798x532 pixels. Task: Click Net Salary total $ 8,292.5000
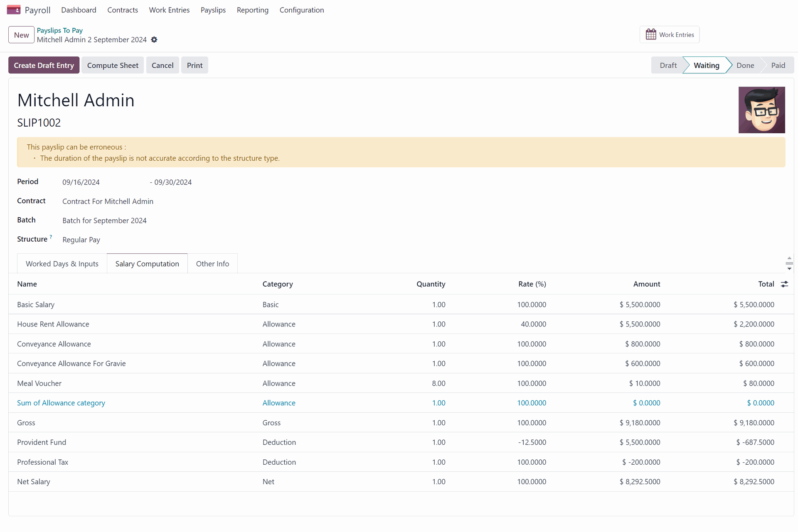[754, 482]
